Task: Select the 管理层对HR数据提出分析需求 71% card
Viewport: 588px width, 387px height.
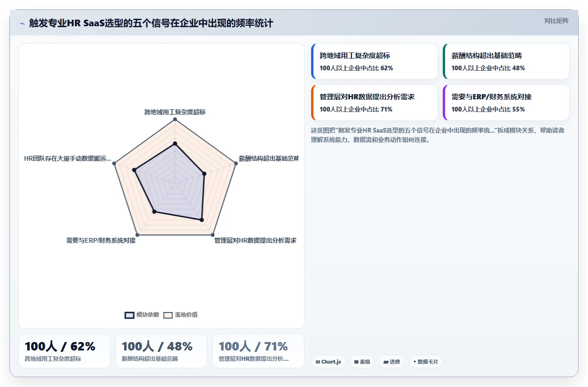Action: click(374, 103)
